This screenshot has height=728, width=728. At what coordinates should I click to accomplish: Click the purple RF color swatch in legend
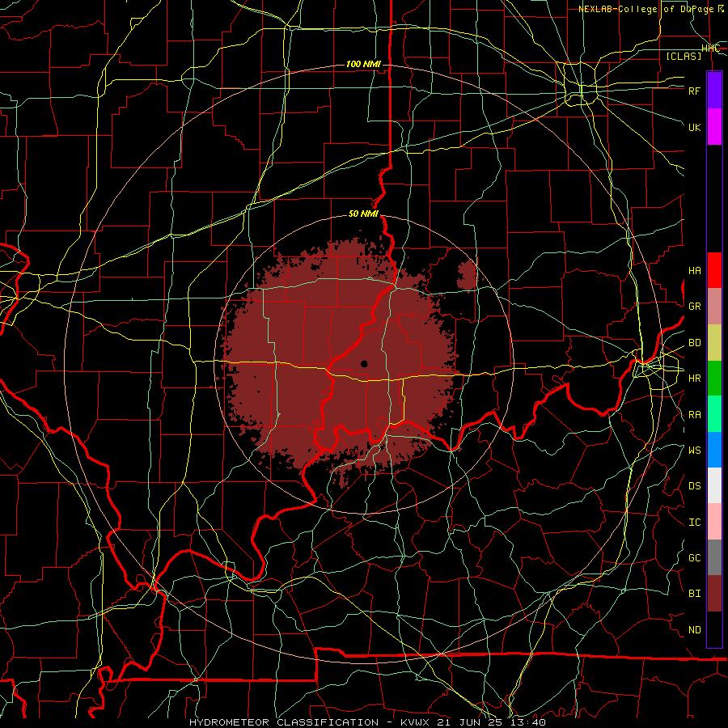(714, 91)
